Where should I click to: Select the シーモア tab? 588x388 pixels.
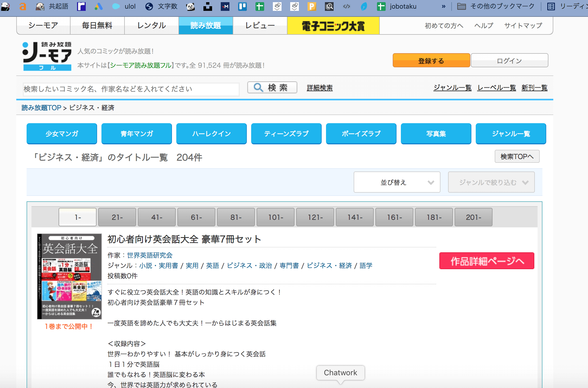43,26
